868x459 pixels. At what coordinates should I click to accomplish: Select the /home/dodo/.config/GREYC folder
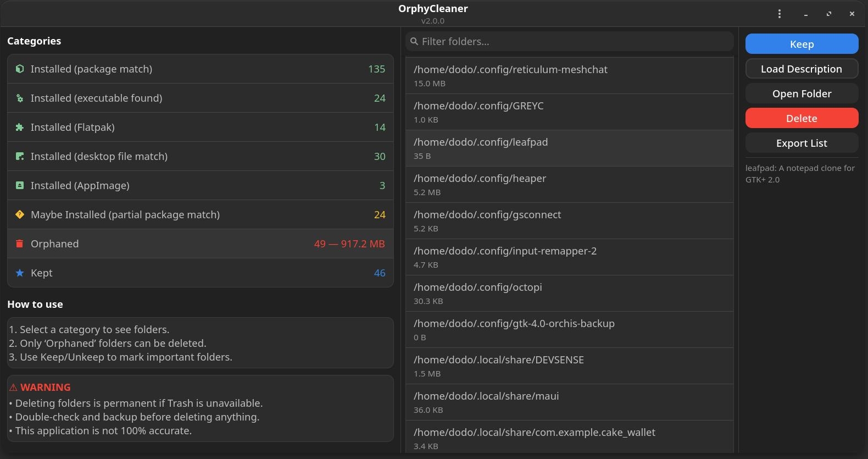tap(570, 112)
